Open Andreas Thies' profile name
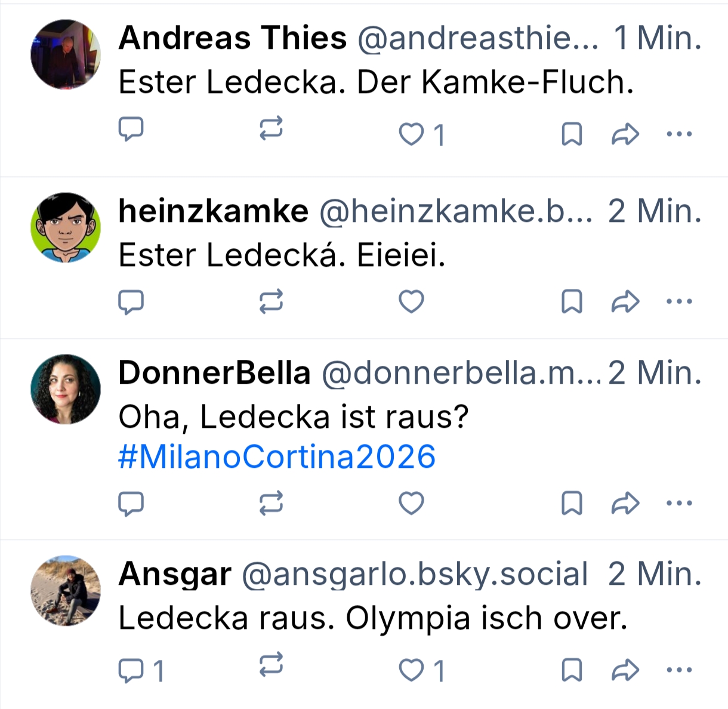Screen dimensions: 728x709 tap(233, 38)
